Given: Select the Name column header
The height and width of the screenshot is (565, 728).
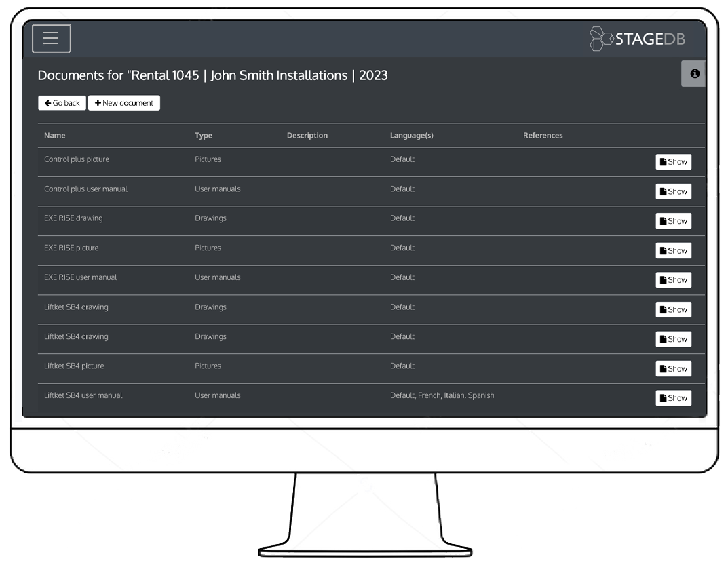Looking at the screenshot, I should pyautogui.click(x=55, y=136).
